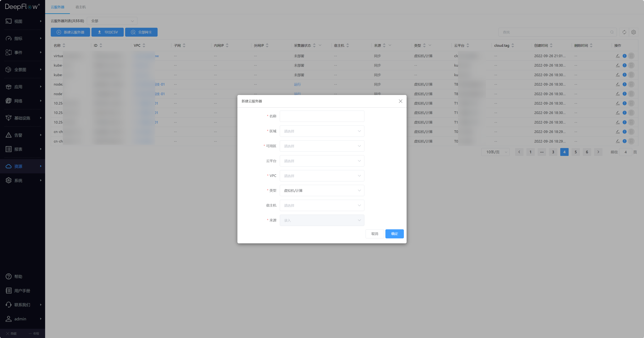Close the 新建云服务器 dialog with the X
The width and height of the screenshot is (644, 338).
pos(401,101)
